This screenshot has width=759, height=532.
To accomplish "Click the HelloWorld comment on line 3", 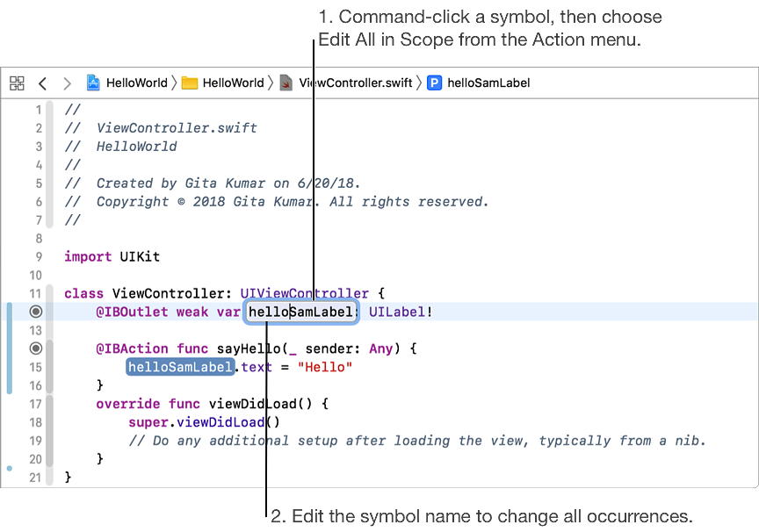I will tap(120, 147).
